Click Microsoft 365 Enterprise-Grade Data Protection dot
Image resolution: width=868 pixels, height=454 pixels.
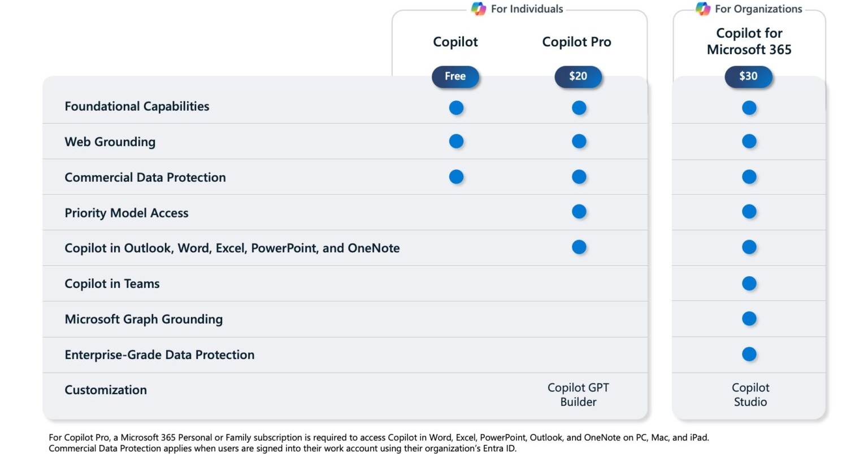point(749,355)
